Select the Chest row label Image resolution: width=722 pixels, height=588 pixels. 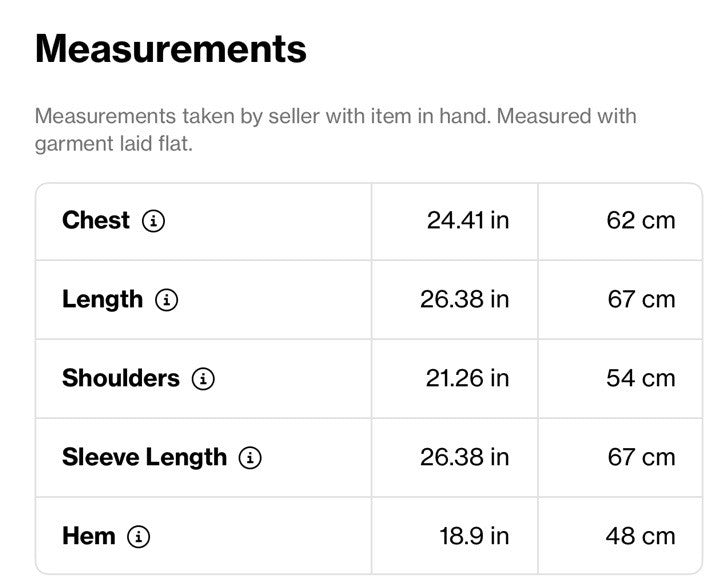96,220
